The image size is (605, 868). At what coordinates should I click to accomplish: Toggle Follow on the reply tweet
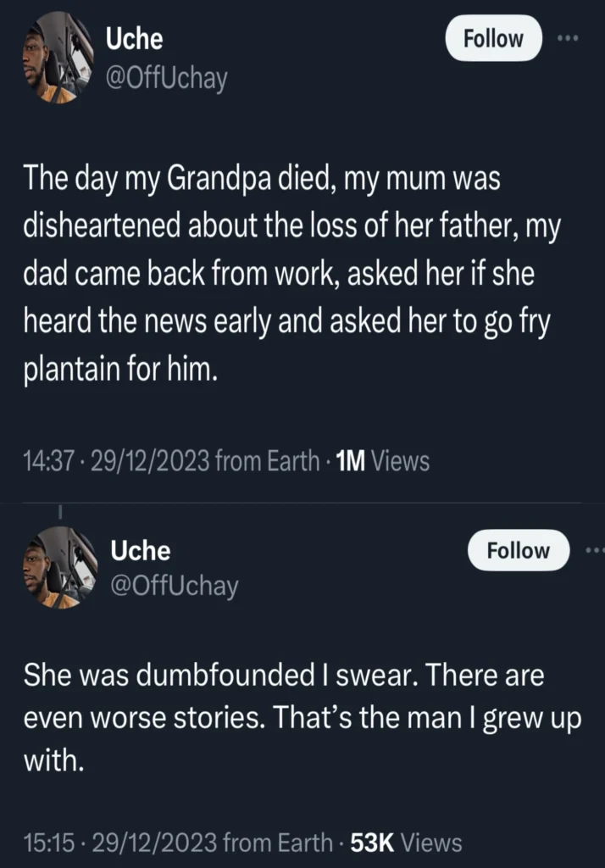pos(518,550)
